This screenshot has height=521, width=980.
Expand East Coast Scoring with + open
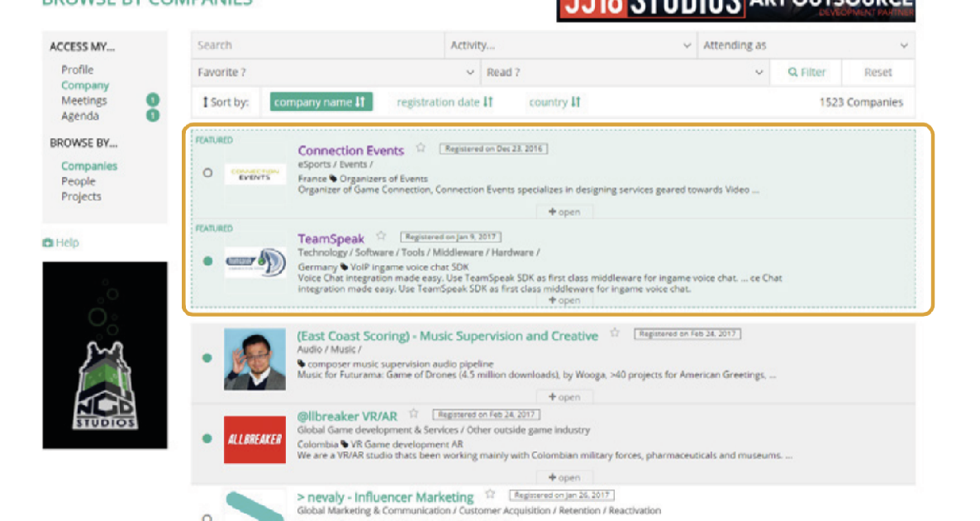[x=564, y=397]
